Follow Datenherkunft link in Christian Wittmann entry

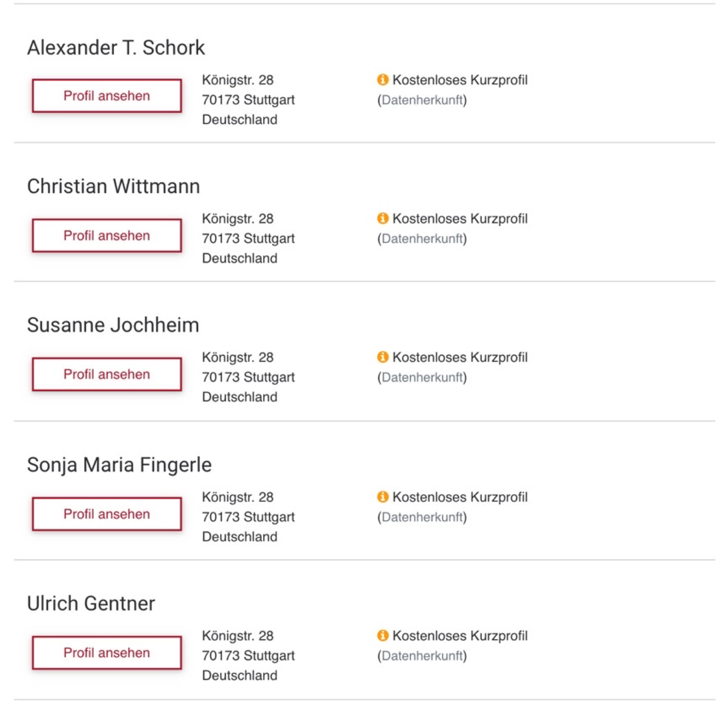pyautogui.click(x=422, y=239)
